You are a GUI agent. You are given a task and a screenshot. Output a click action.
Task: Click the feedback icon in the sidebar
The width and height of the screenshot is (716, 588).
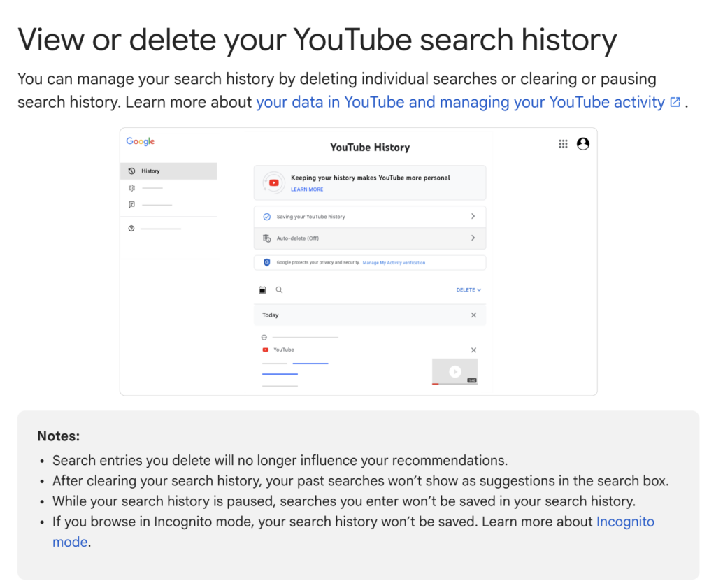131,205
